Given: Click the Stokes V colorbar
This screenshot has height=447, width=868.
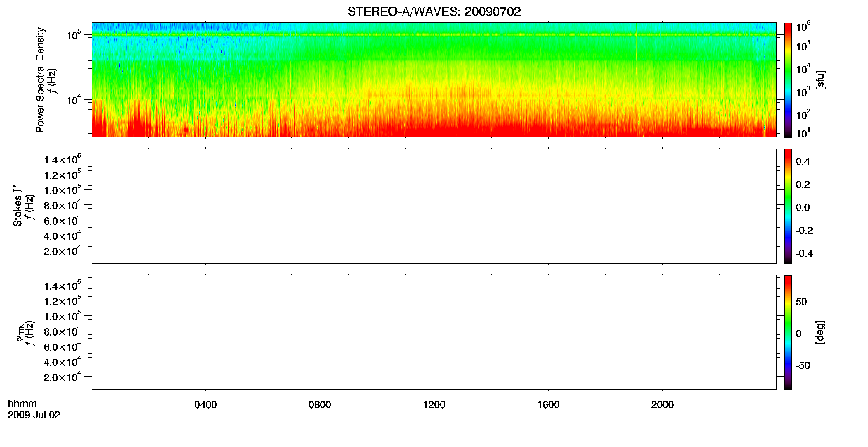Looking at the screenshot, I should pos(788,206).
